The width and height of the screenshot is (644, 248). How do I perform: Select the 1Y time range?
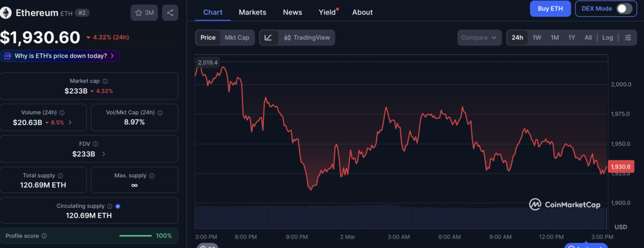click(x=572, y=38)
